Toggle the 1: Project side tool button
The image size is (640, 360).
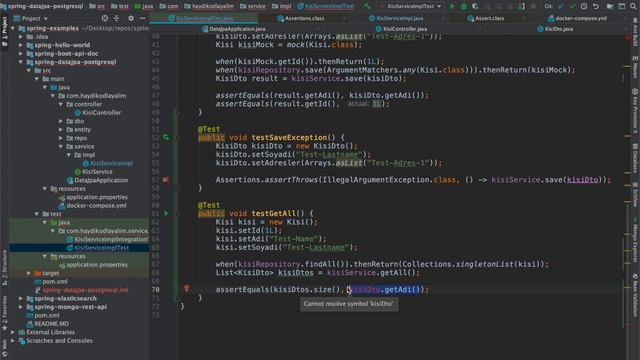(x=4, y=31)
